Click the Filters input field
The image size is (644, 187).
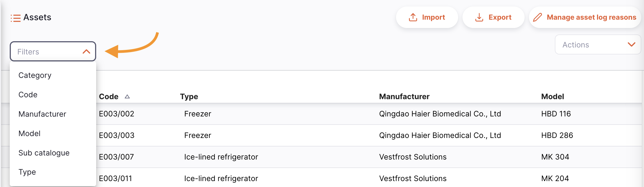(x=46, y=51)
